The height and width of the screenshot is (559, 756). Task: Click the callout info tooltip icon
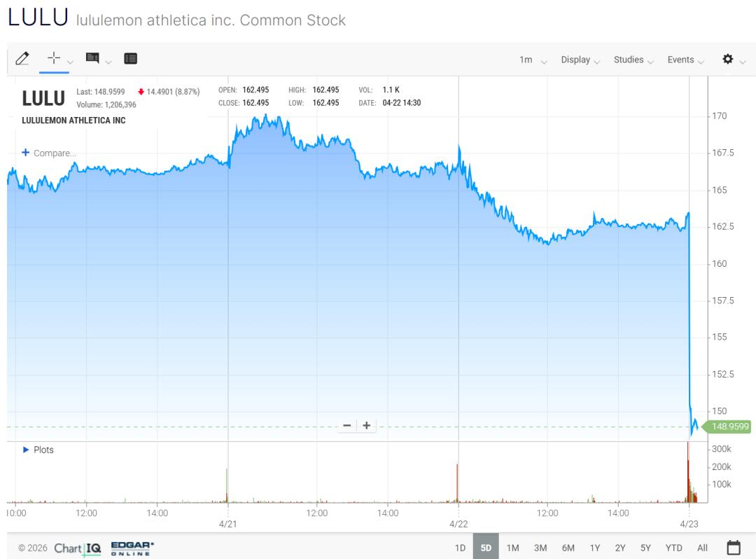[92, 60]
